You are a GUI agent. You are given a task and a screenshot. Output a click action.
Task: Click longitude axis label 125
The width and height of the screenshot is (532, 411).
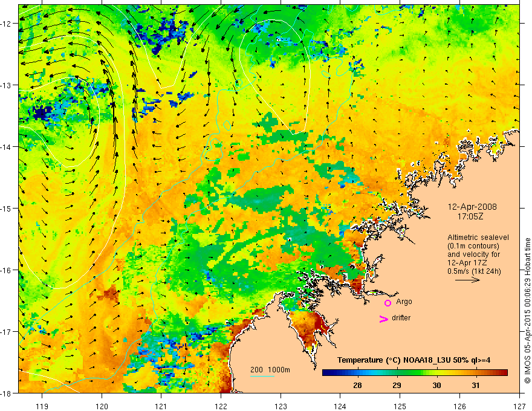click(x=400, y=406)
